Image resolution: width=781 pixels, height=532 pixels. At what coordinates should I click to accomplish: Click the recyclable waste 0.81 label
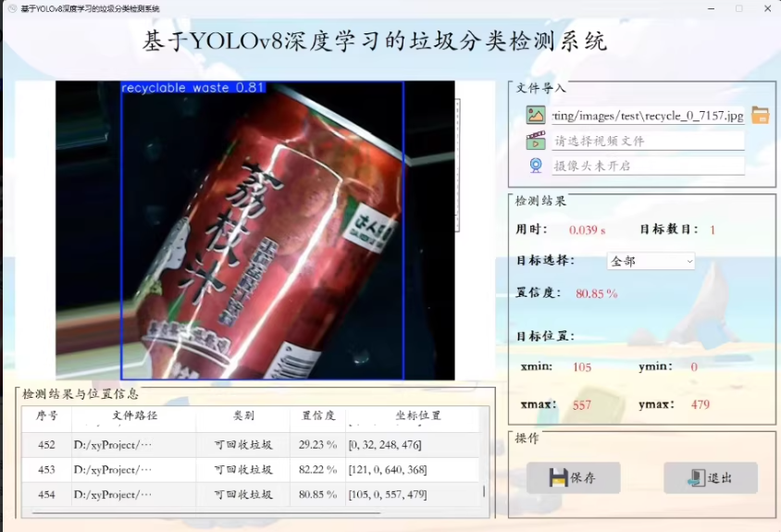tap(193, 88)
